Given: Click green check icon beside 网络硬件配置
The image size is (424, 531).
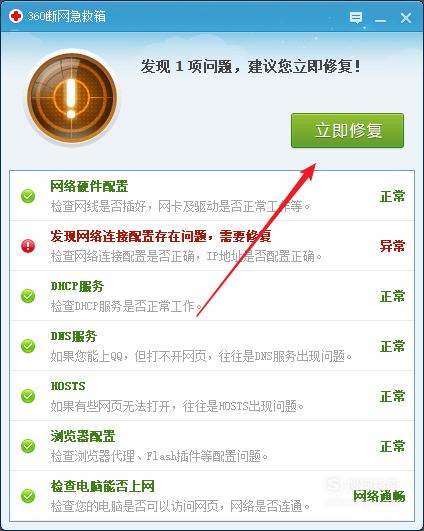Looking at the screenshot, I should pos(28,196).
